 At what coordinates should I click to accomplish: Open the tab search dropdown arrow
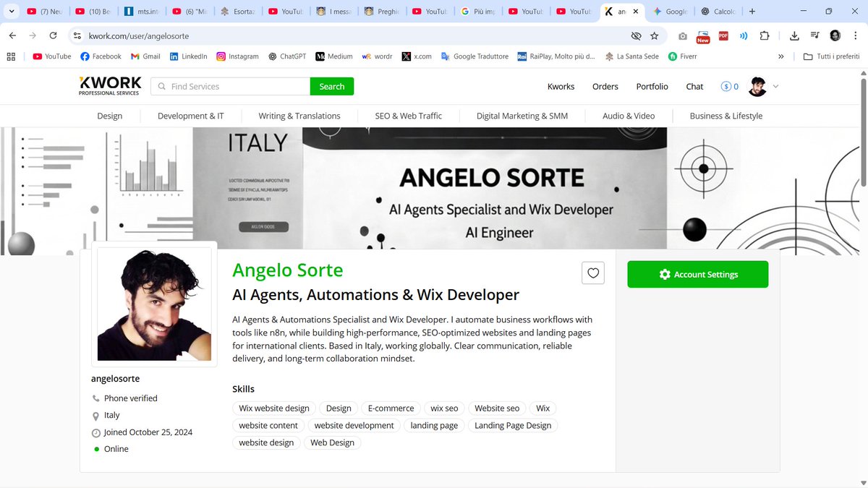click(11, 12)
